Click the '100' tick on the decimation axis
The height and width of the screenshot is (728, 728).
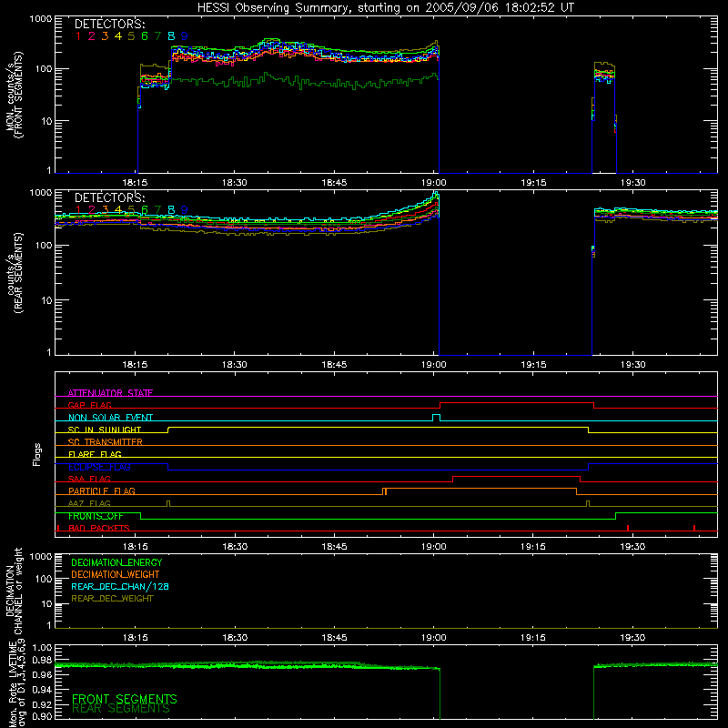(44, 579)
